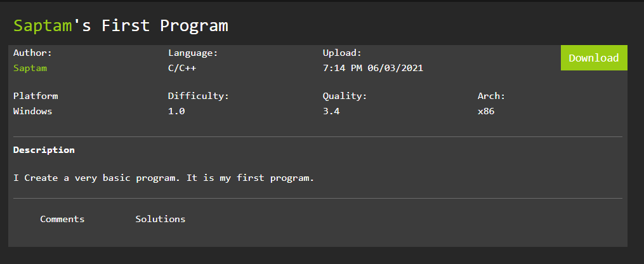Image resolution: width=644 pixels, height=264 pixels.
Task: Click the Saptam link under Author
Action: pos(30,68)
